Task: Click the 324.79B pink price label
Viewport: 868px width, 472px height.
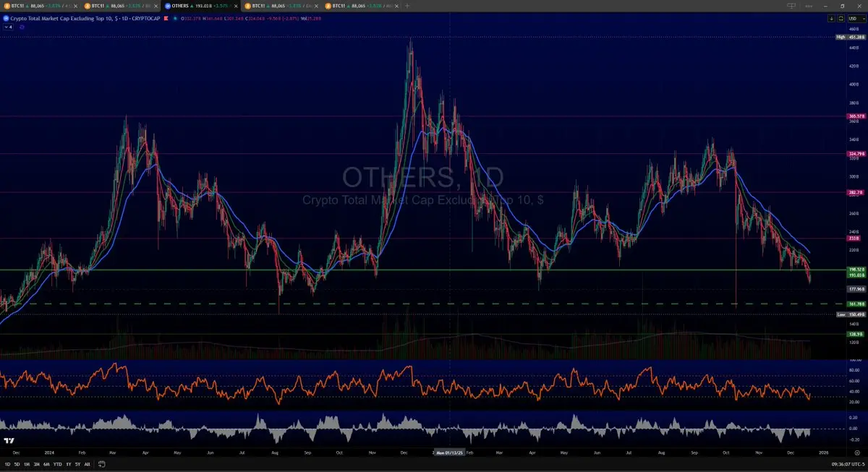Action: 855,153
